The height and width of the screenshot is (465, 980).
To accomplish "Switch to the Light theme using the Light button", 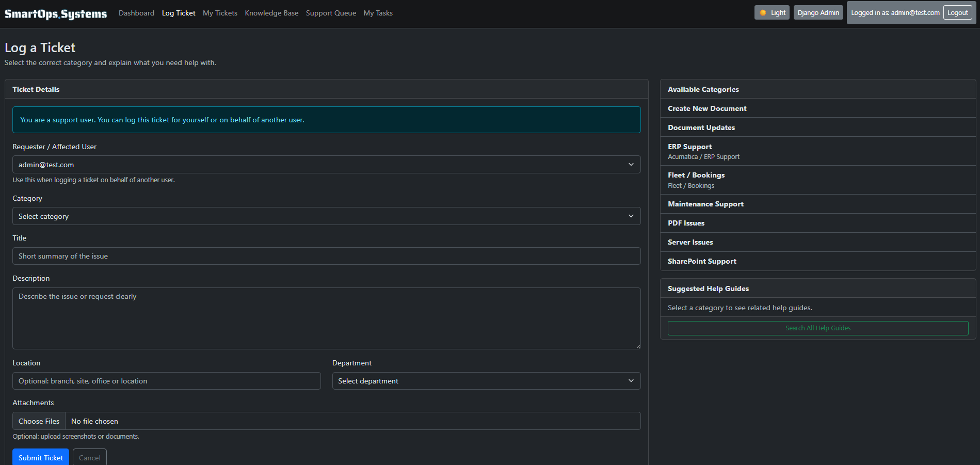I will tap(772, 13).
